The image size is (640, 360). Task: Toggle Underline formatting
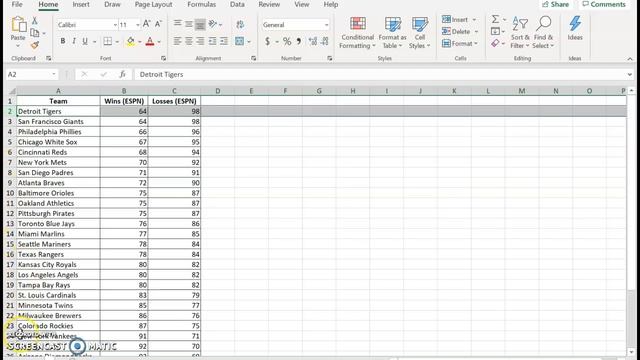(85, 41)
